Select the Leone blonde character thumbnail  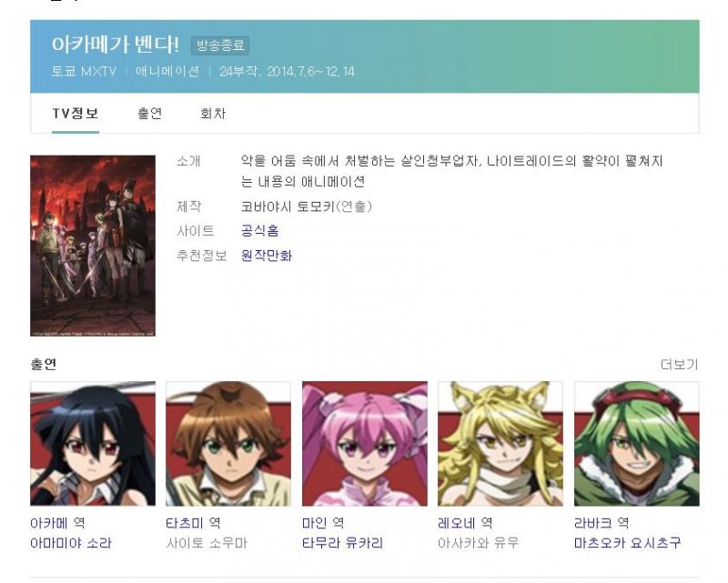pyautogui.click(x=500, y=444)
